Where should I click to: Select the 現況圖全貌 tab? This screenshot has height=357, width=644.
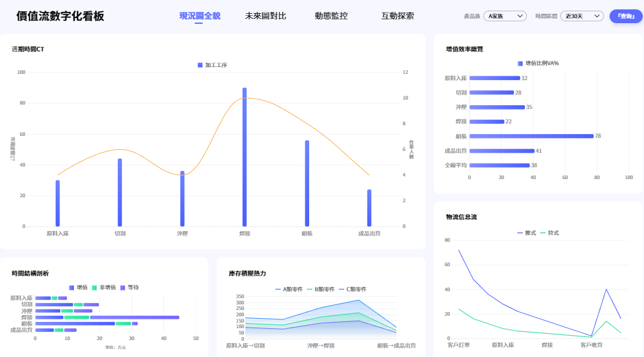coord(200,16)
